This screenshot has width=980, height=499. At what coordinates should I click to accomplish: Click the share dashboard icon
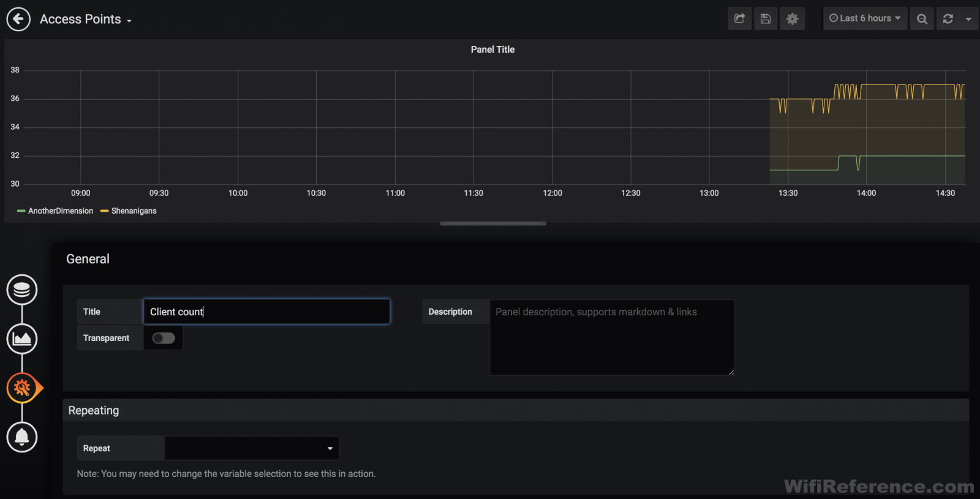[x=739, y=18]
